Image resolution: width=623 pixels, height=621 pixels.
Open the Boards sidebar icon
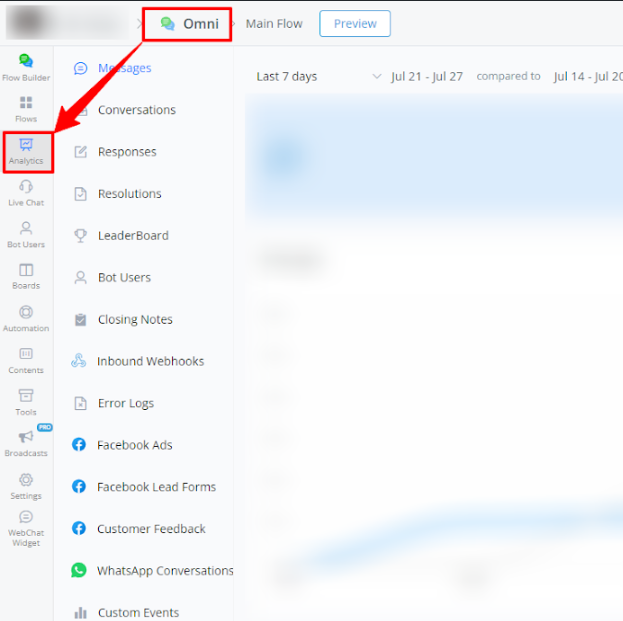pos(26,276)
